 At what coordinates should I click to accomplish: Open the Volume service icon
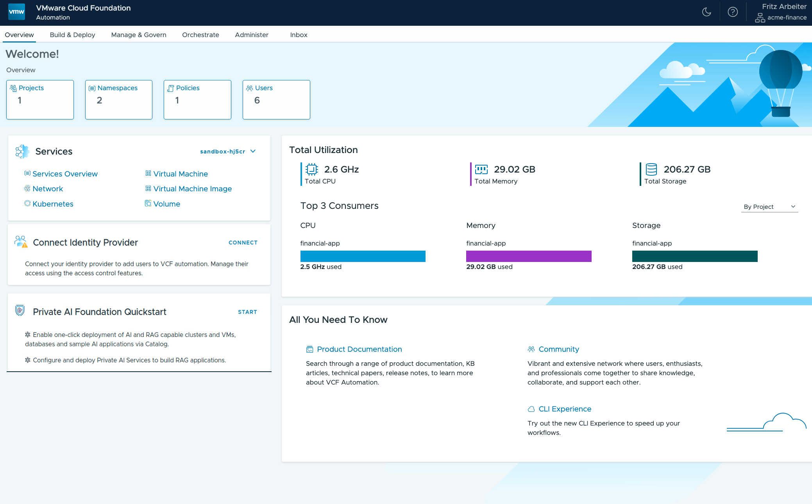pyautogui.click(x=148, y=203)
